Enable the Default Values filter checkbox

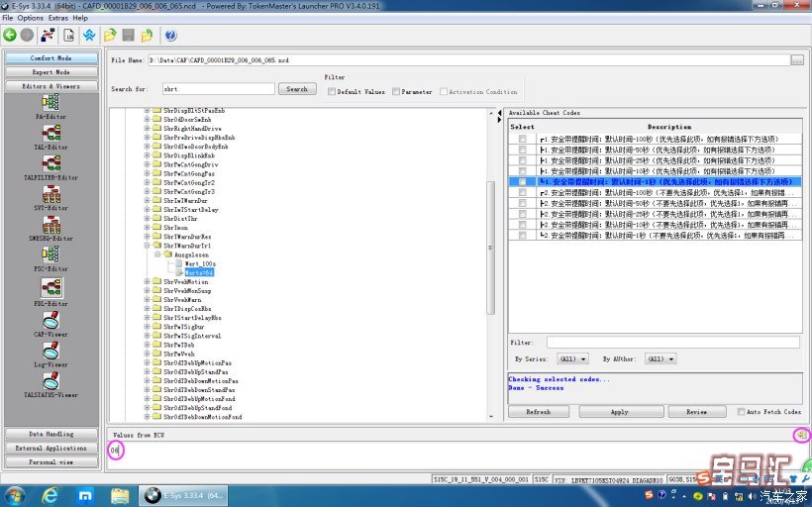(x=332, y=92)
